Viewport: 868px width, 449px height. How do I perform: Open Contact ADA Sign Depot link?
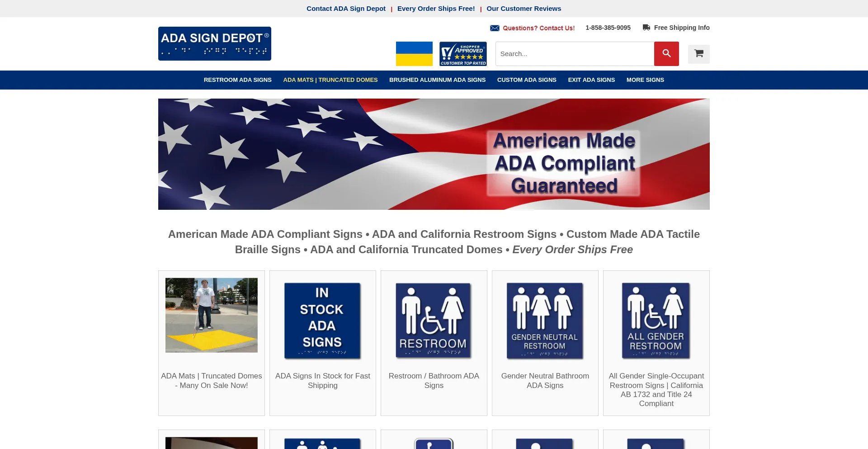pos(346,9)
